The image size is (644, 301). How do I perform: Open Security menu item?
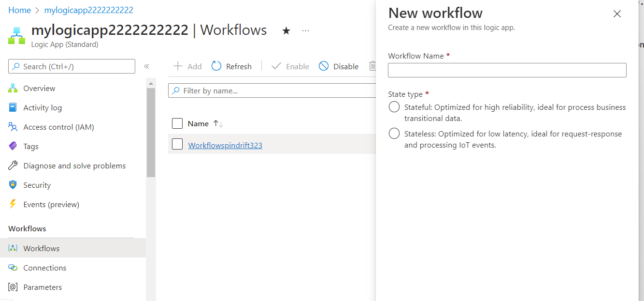[x=73, y=185]
